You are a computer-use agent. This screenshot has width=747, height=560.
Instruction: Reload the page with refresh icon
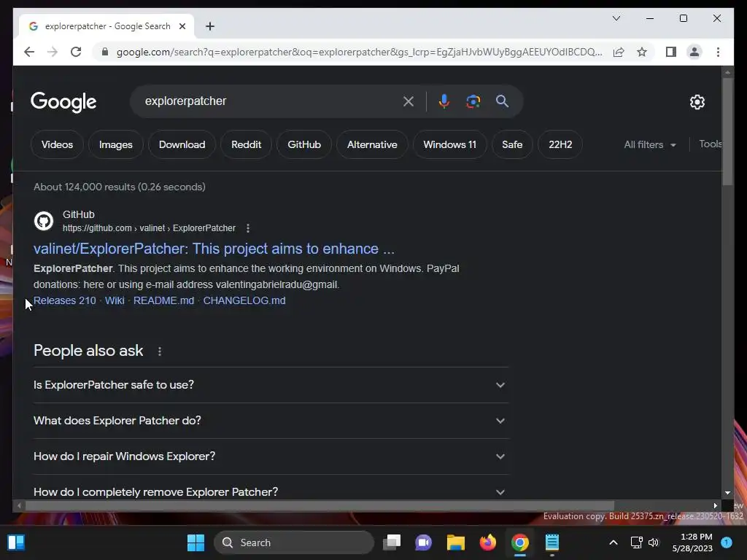(x=76, y=52)
